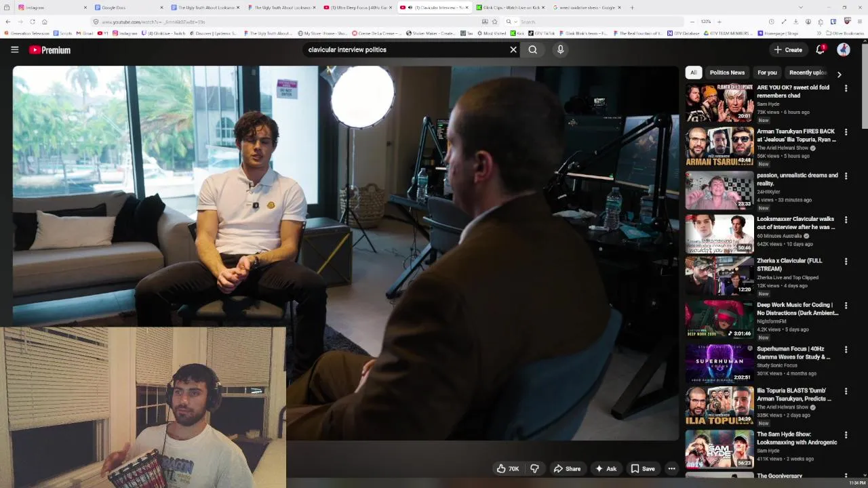Image resolution: width=868 pixels, height=488 pixels.
Task: Bookmark this page with the star
Action: pyautogui.click(x=494, y=22)
